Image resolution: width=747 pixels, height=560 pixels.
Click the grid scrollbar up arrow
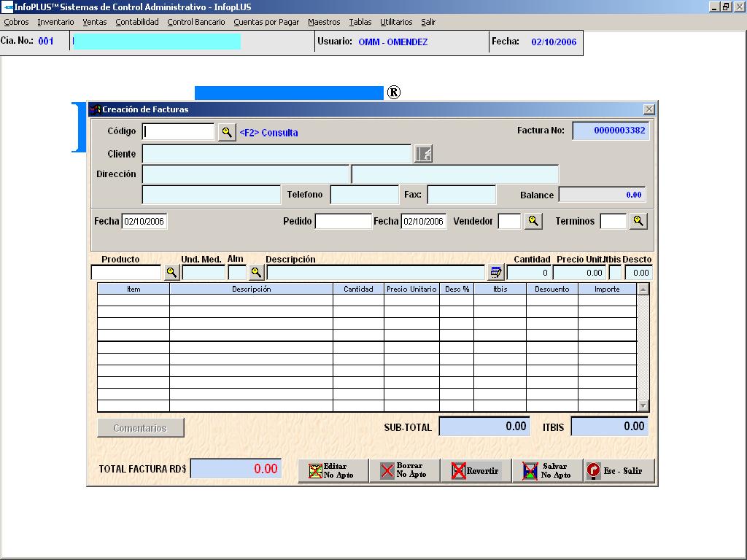(x=643, y=289)
